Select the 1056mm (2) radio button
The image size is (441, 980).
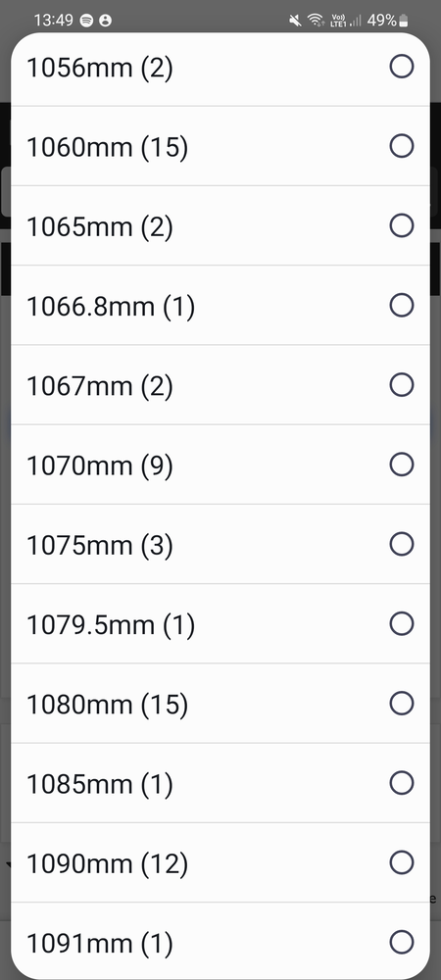point(402,67)
